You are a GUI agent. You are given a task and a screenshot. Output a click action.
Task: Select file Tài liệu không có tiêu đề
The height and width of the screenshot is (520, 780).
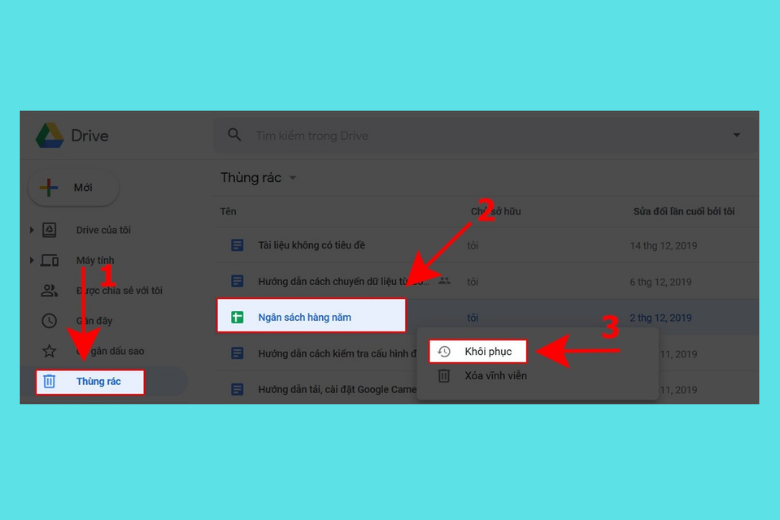click(x=311, y=245)
